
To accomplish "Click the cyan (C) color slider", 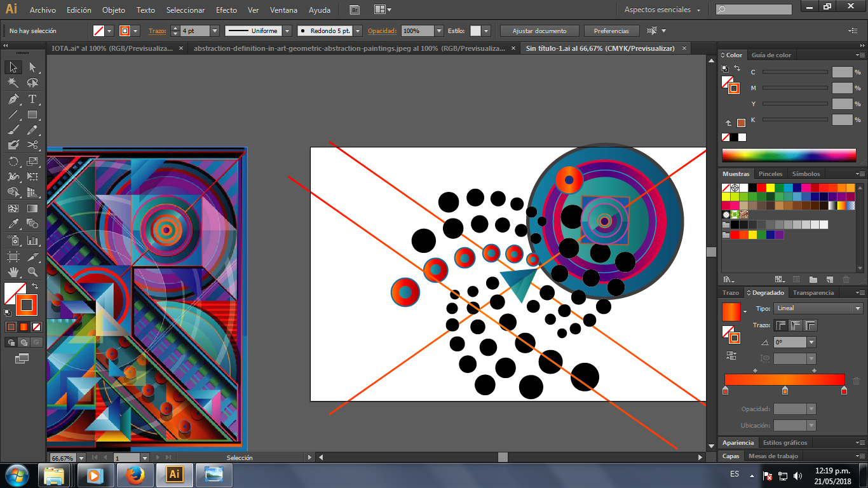I will (x=795, y=72).
